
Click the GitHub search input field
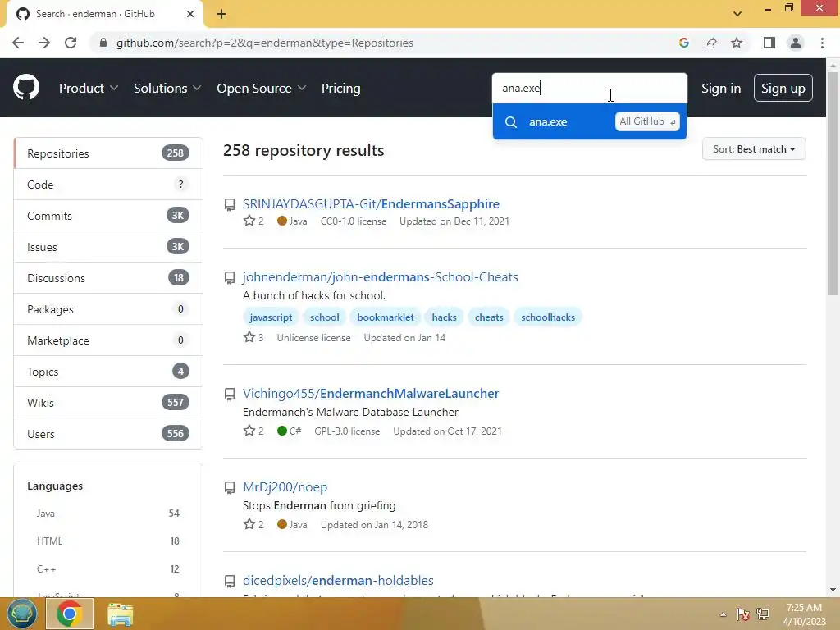pyautogui.click(x=589, y=89)
